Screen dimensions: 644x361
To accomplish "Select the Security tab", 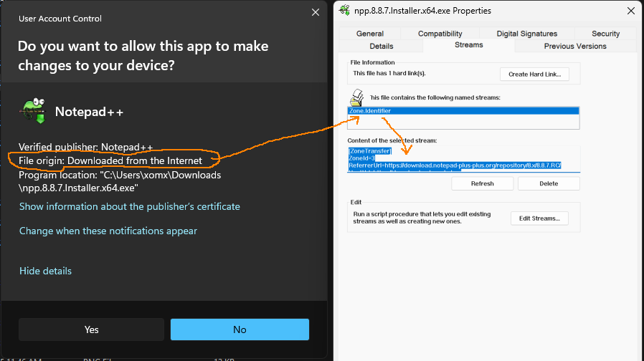I will tap(605, 34).
